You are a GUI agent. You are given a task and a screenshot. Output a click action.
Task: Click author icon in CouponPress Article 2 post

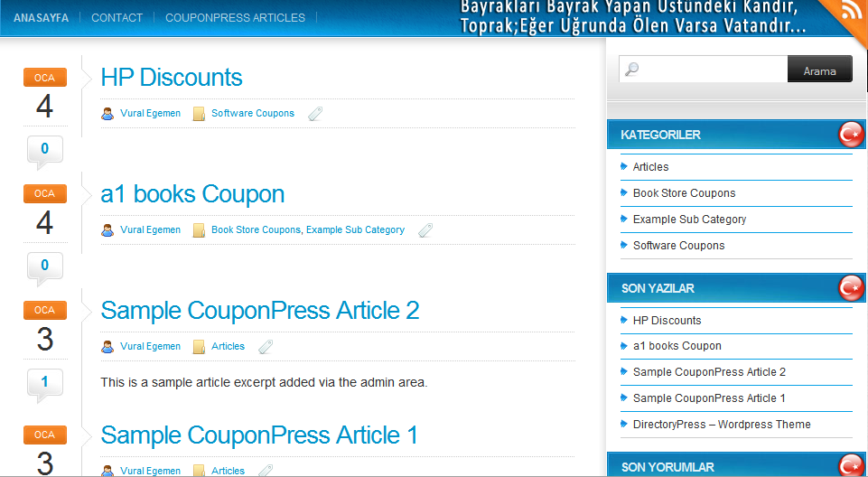point(107,346)
